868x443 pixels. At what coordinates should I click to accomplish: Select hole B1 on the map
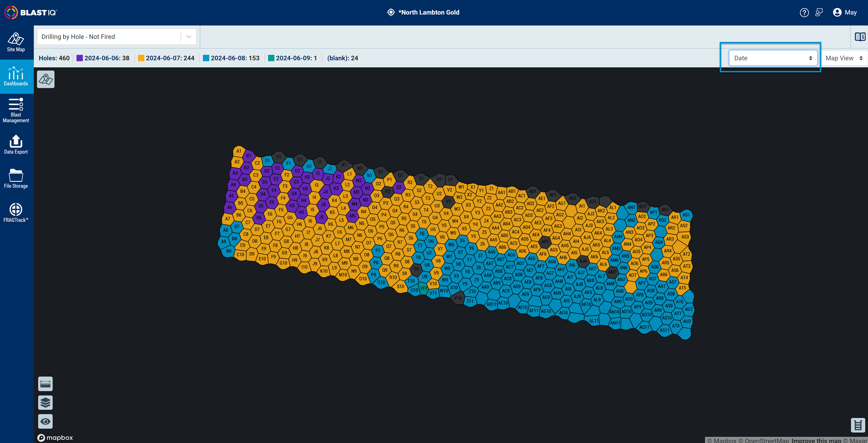pyautogui.click(x=249, y=156)
